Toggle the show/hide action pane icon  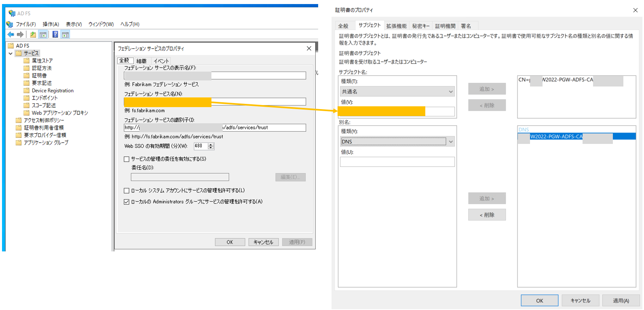tap(65, 35)
